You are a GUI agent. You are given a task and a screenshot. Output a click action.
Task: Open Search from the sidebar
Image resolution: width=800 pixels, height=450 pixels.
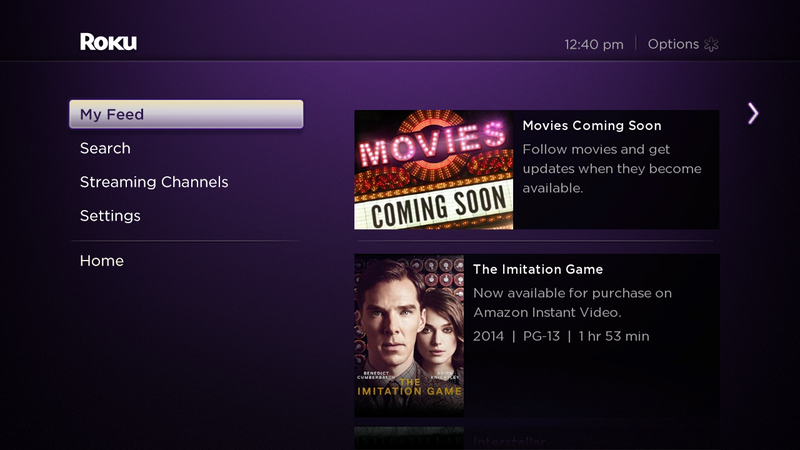coord(105,148)
